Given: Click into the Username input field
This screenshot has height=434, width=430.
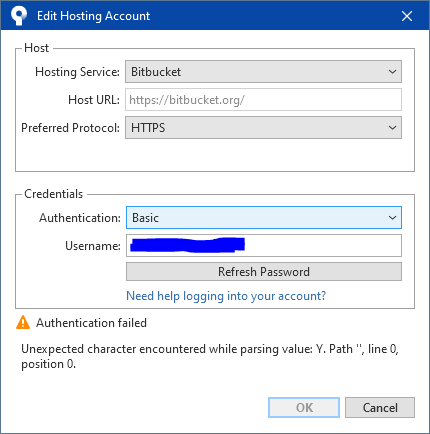Looking at the screenshot, I should click(x=264, y=246).
